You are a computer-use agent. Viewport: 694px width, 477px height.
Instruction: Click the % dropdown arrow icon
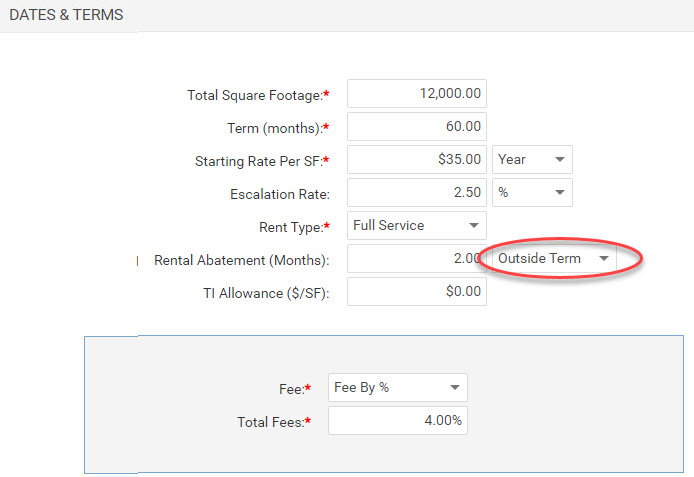[560, 192]
